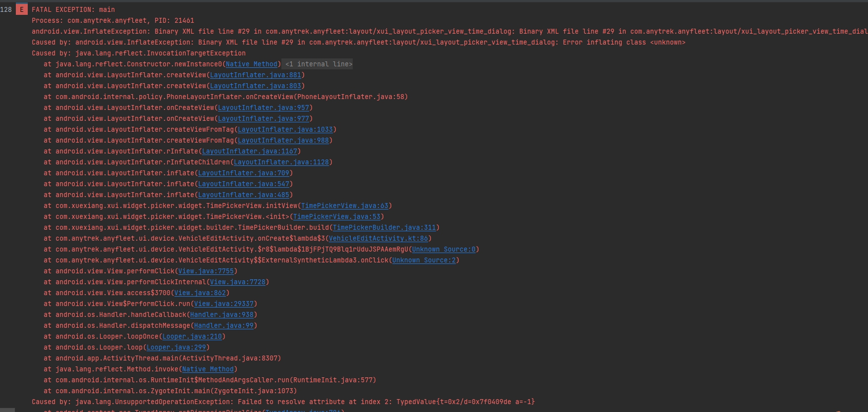Image resolution: width=868 pixels, height=412 pixels.
Task: Go to Looper.java:210
Action: 192,336
